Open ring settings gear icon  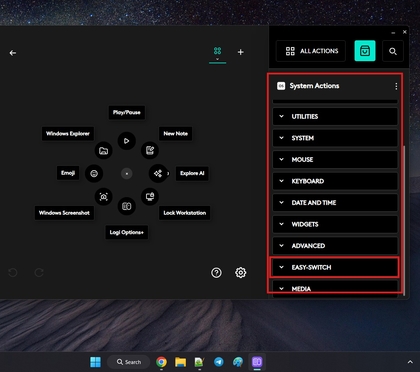pyautogui.click(x=241, y=273)
